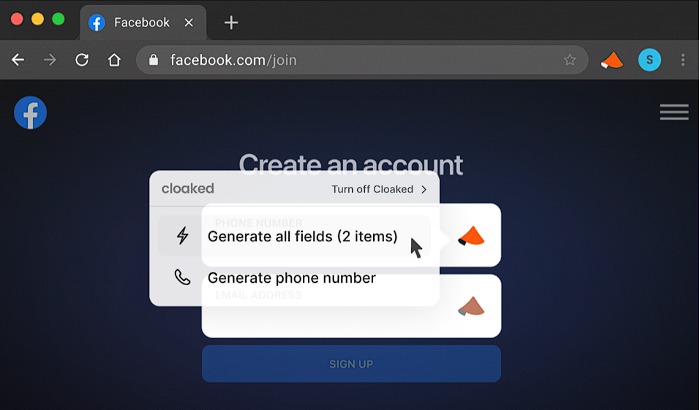Click the yellow minimize window button
Viewport: 699px width, 410px height.
pos(37,19)
